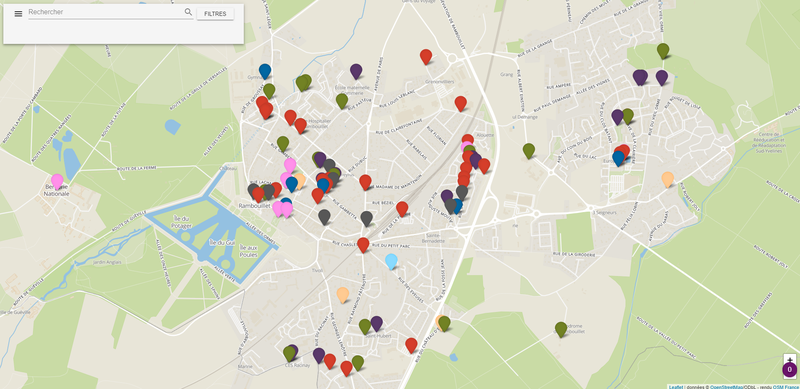The image size is (800, 389).
Task: Select purple marker left of Rue du Racinay
Action: click(319, 355)
